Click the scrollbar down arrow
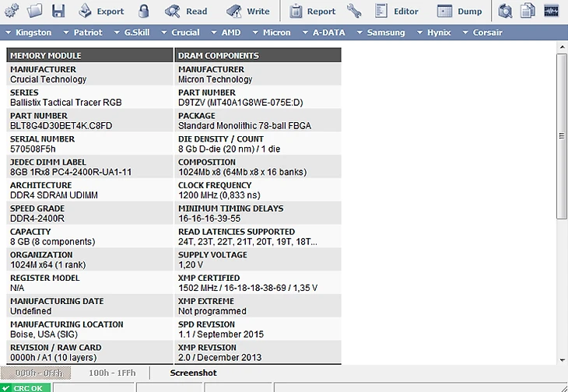The width and height of the screenshot is (568, 392). pos(562,360)
